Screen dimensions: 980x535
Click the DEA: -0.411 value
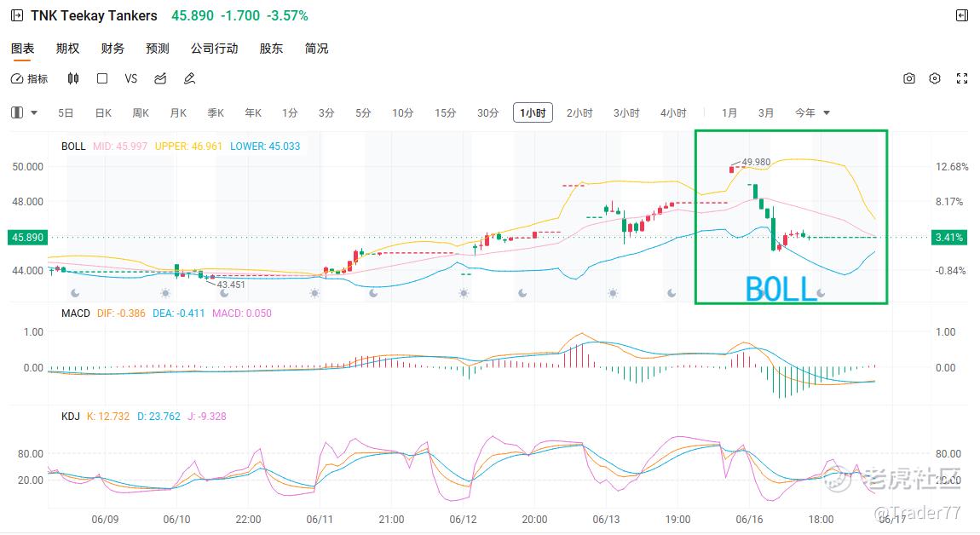coord(179,314)
